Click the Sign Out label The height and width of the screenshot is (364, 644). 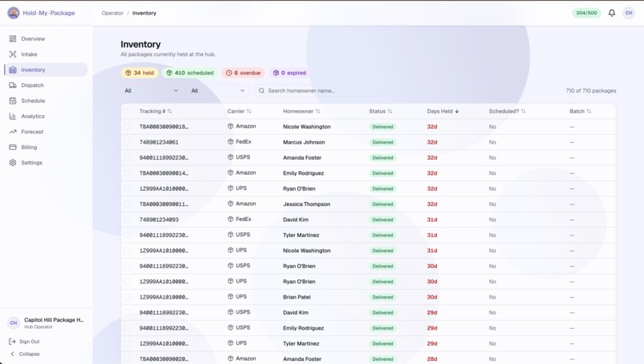click(x=29, y=342)
